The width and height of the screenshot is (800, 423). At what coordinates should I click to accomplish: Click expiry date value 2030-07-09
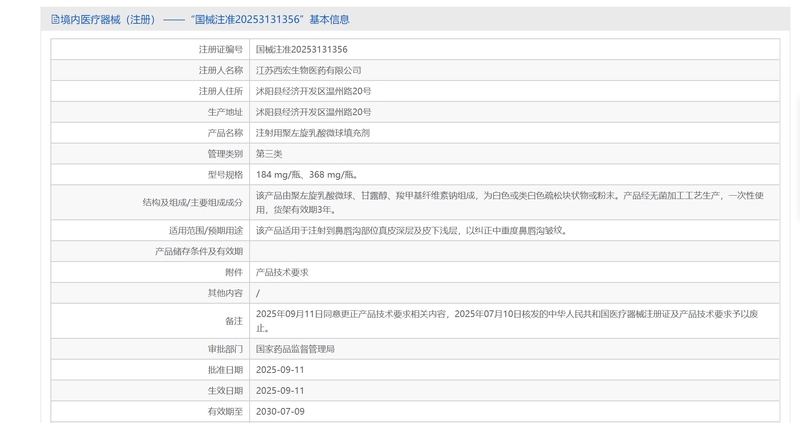[280, 411]
